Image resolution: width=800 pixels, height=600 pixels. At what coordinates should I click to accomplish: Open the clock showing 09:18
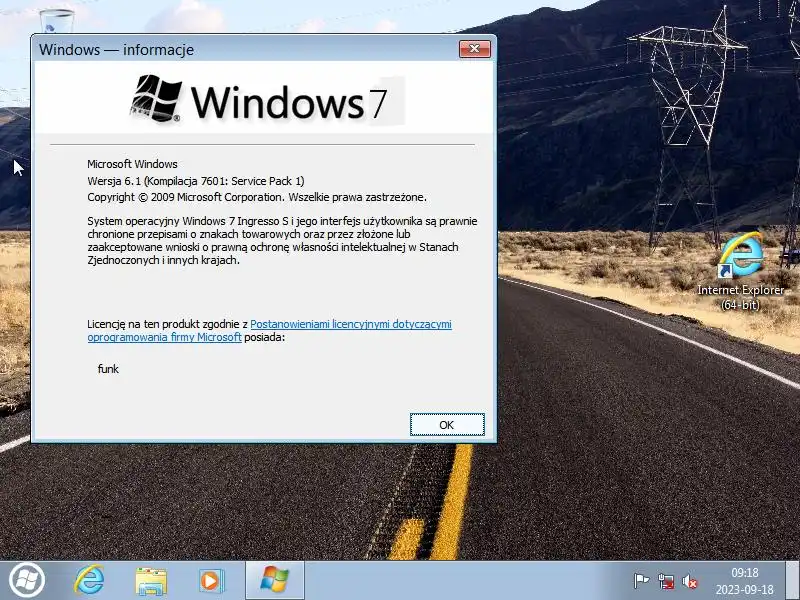pyautogui.click(x=744, y=581)
